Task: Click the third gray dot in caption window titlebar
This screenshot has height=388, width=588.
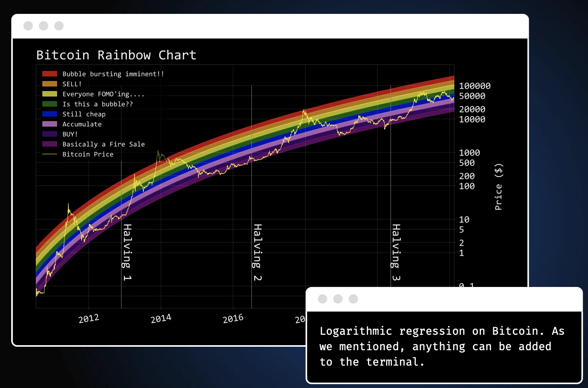Action: [x=353, y=299]
